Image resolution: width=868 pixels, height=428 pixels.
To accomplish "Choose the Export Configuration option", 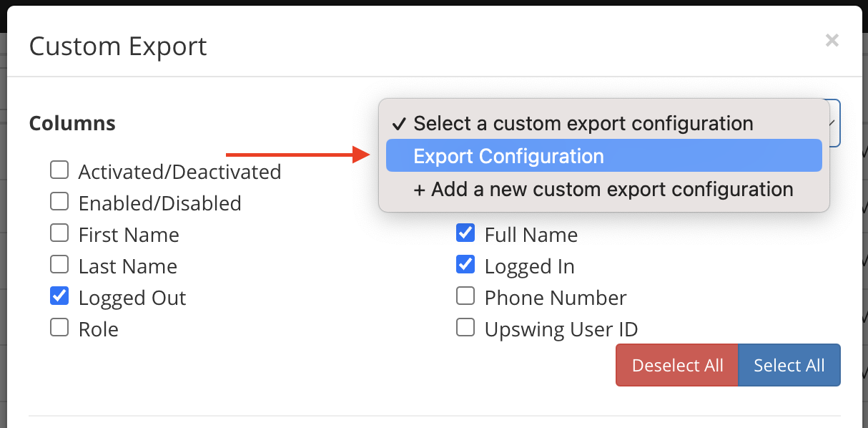I will 604,156.
